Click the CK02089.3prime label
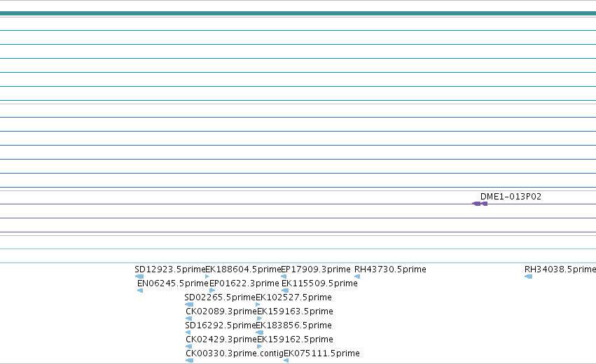596x364 pixels. [221, 311]
